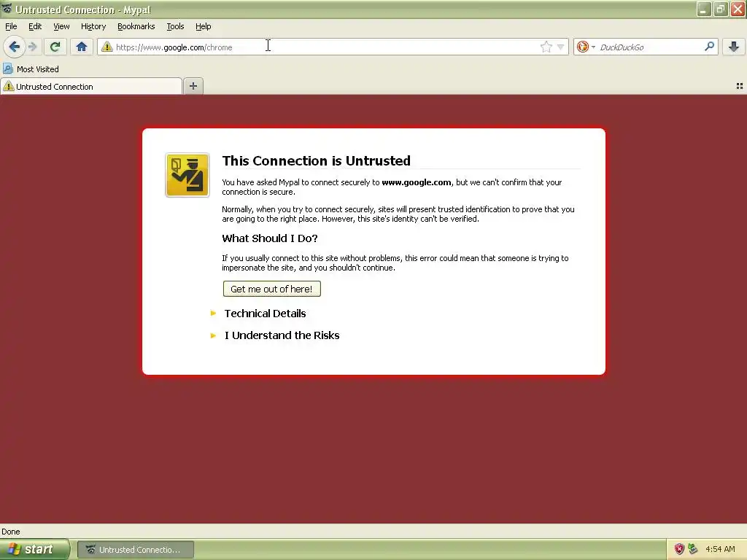Click the red shield security tray icon
Viewport: 747px width, 560px height.
679,549
